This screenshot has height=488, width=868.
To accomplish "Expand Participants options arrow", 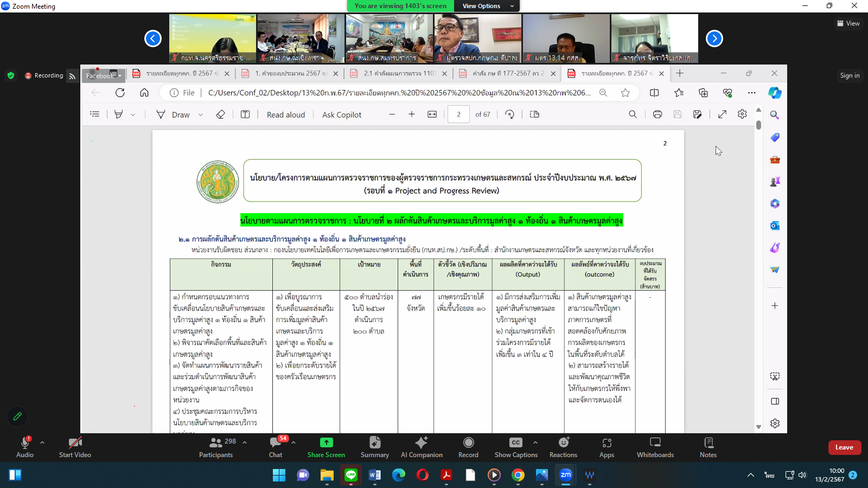I will pyautogui.click(x=245, y=442).
